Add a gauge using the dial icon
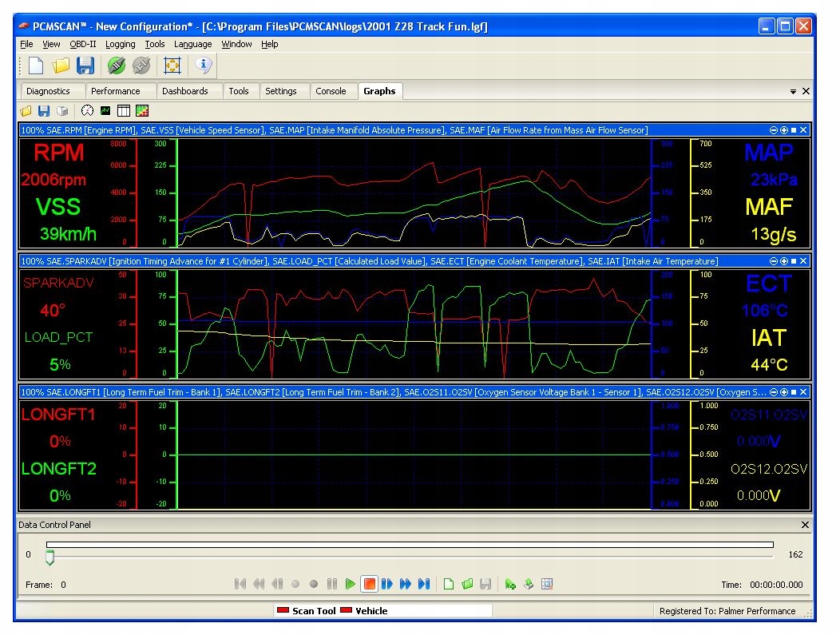Viewport: 840px width, 635px height. click(x=87, y=111)
